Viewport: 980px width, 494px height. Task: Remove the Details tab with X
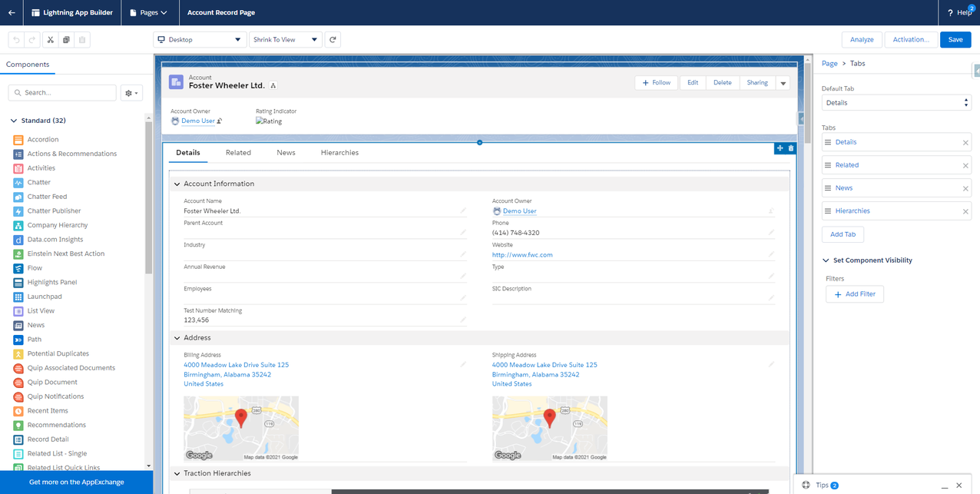click(965, 143)
